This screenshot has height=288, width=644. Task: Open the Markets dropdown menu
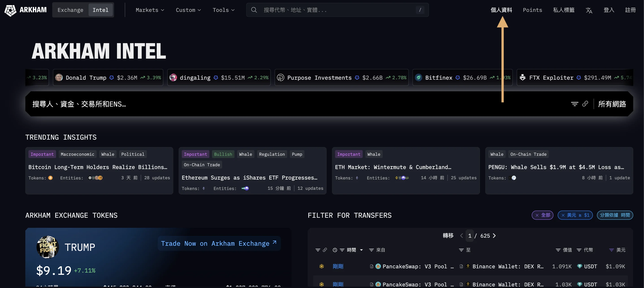(x=150, y=10)
